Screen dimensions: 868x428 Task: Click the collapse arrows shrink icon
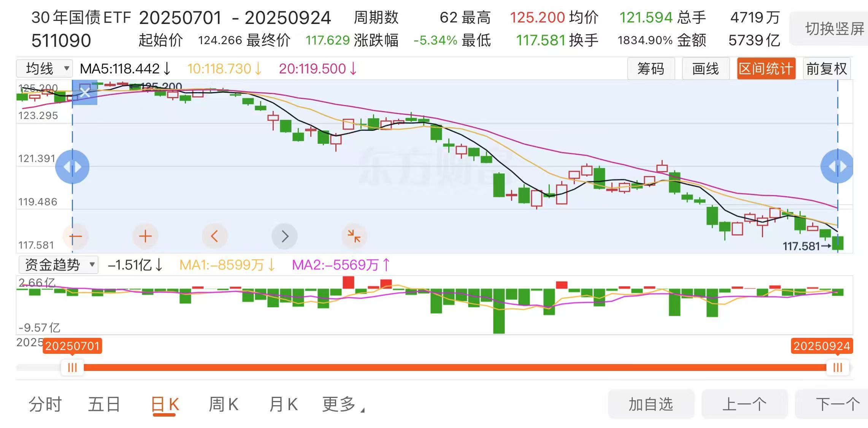coord(354,236)
